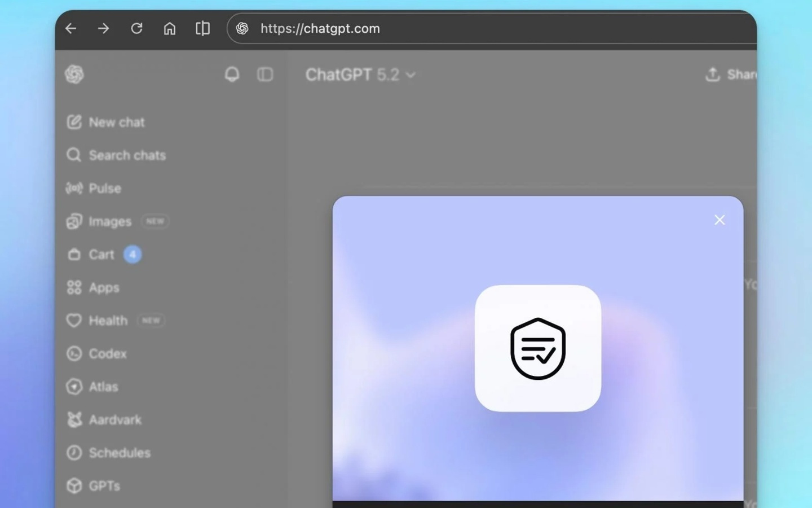Click the browser forward arrow
Image resolution: width=812 pixels, height=508 pixels.
pos(103,29)
